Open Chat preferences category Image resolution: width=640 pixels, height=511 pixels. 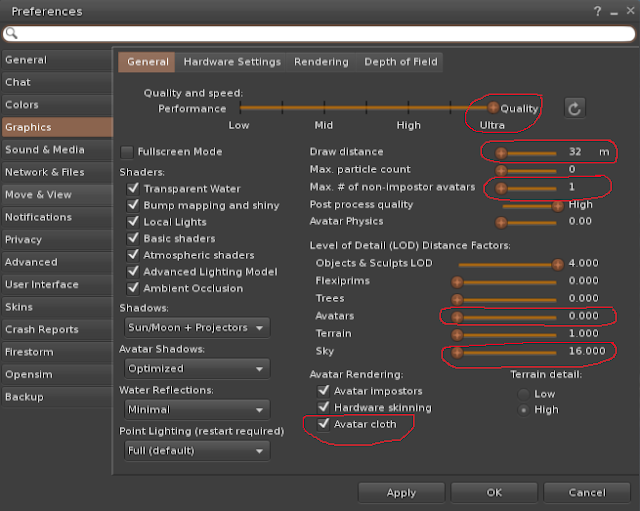(x=57, y=82)
